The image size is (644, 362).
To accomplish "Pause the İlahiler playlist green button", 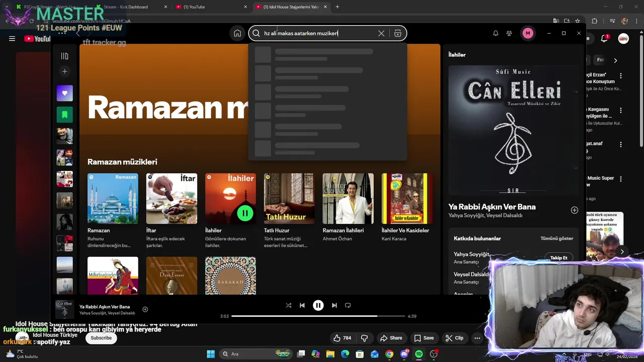I will [245, 213].
